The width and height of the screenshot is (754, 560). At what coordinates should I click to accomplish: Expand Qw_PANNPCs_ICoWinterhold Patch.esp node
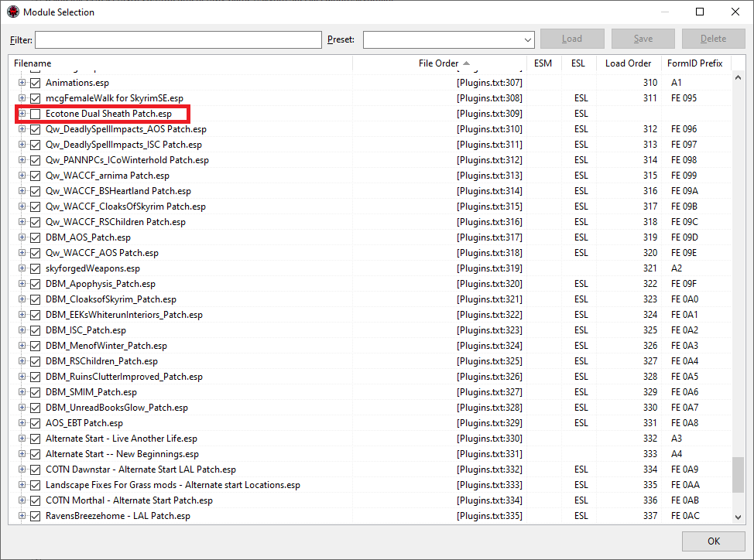pos(22,160)
